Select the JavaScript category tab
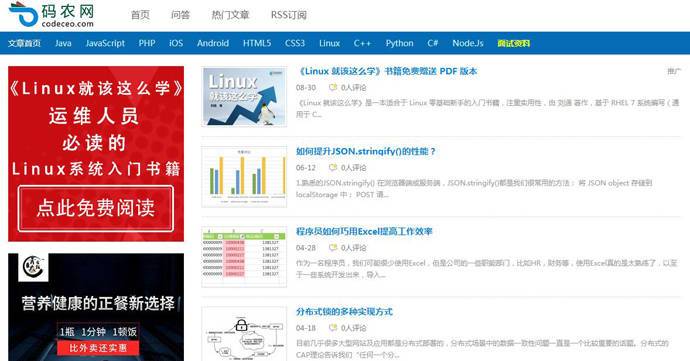Viewport: 690px width, 361px height. (x=105, y=43)
